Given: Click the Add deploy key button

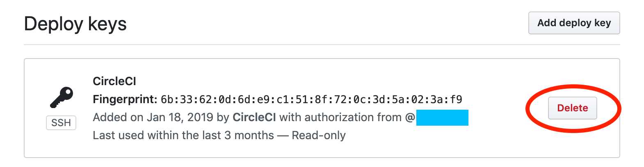Looking at the screenshot, I should 573,23.
